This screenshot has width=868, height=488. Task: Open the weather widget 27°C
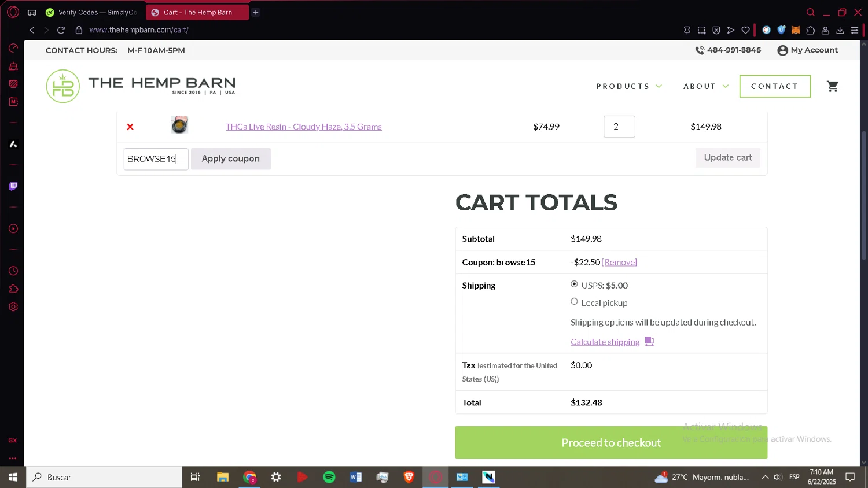[702, 477]
